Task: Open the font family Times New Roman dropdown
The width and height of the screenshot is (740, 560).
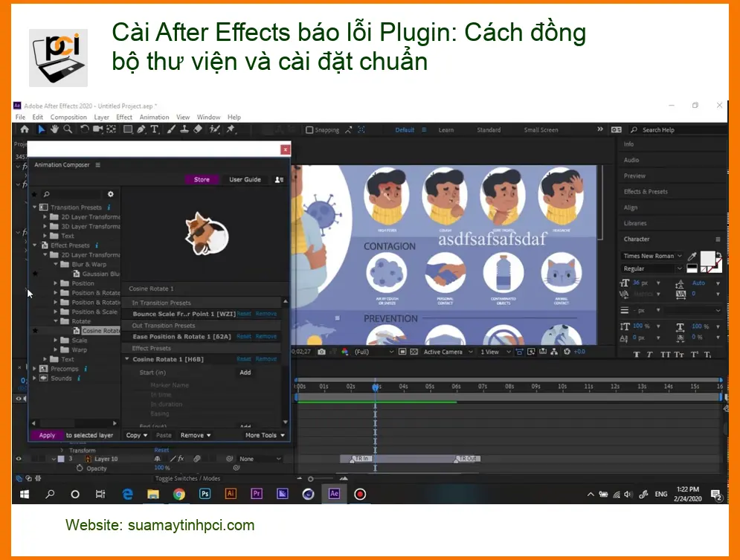Action: (652, 256)
